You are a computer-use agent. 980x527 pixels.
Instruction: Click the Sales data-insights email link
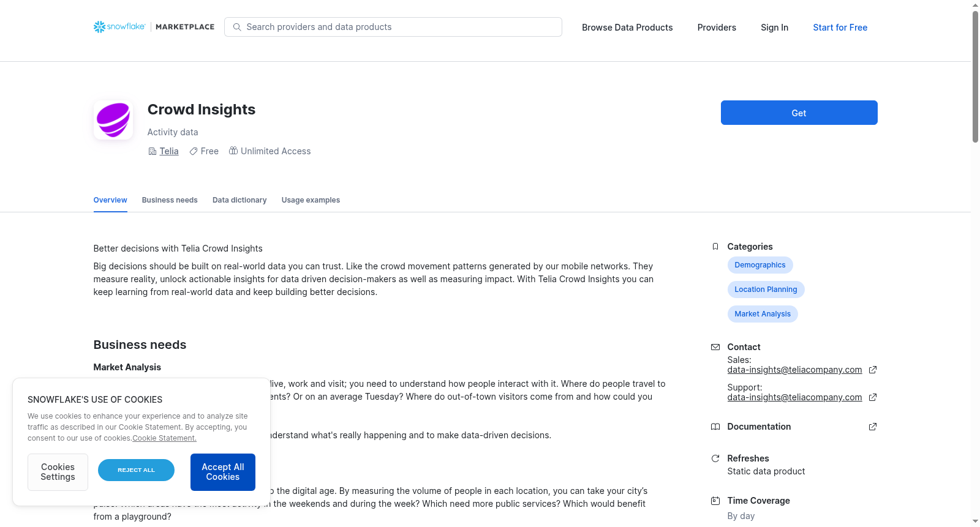click(x=794, y=370)
